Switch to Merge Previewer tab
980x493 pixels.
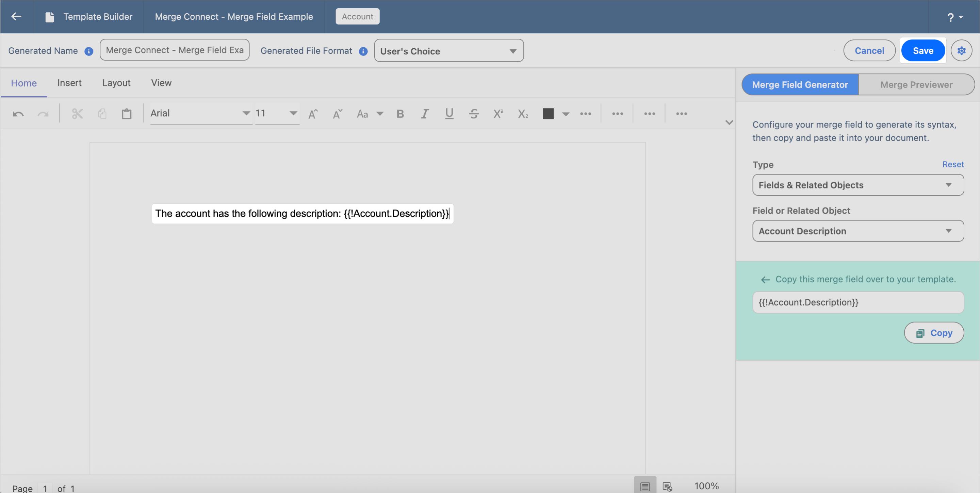916,84
